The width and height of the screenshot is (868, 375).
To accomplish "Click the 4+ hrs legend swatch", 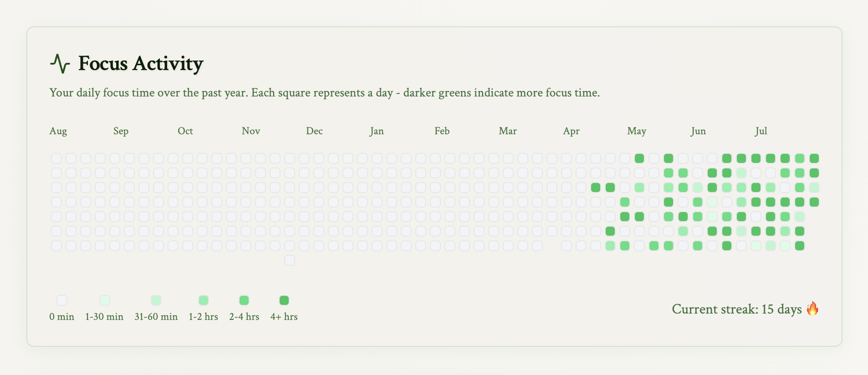I will (284, 300).
